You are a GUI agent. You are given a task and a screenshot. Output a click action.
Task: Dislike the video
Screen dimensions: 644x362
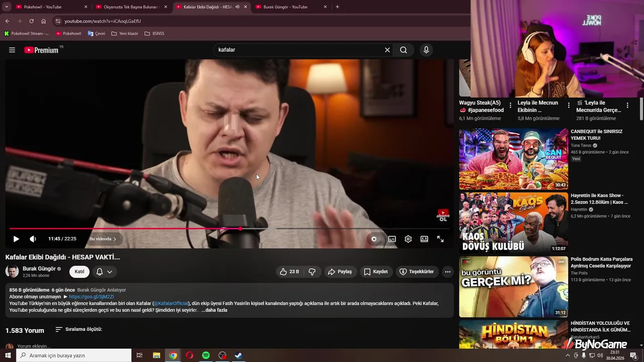(312, 271)
